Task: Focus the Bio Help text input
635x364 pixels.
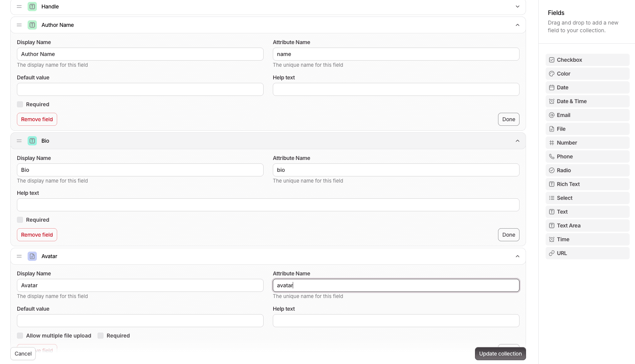Action: click(268, 205)
